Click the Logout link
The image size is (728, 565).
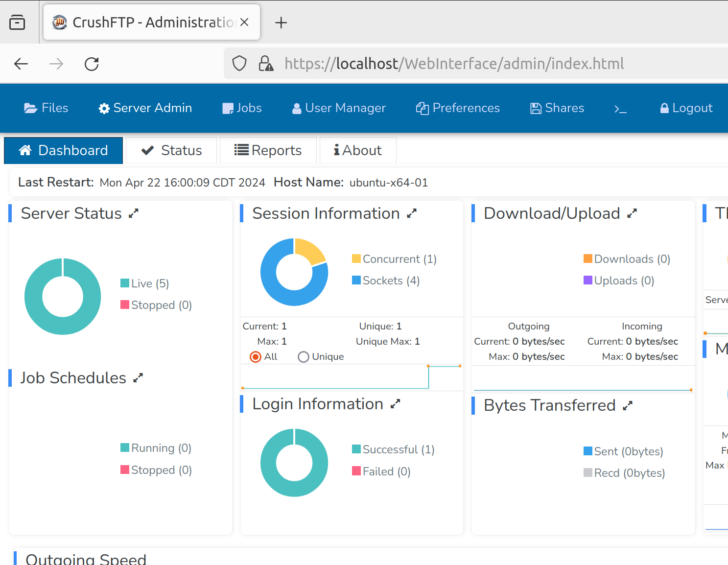point(686,108)
